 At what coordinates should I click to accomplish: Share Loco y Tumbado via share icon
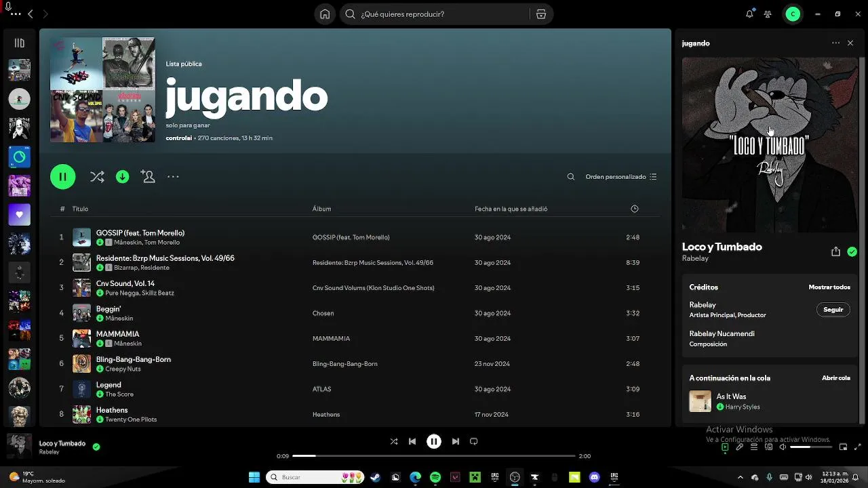click(835, 251)
